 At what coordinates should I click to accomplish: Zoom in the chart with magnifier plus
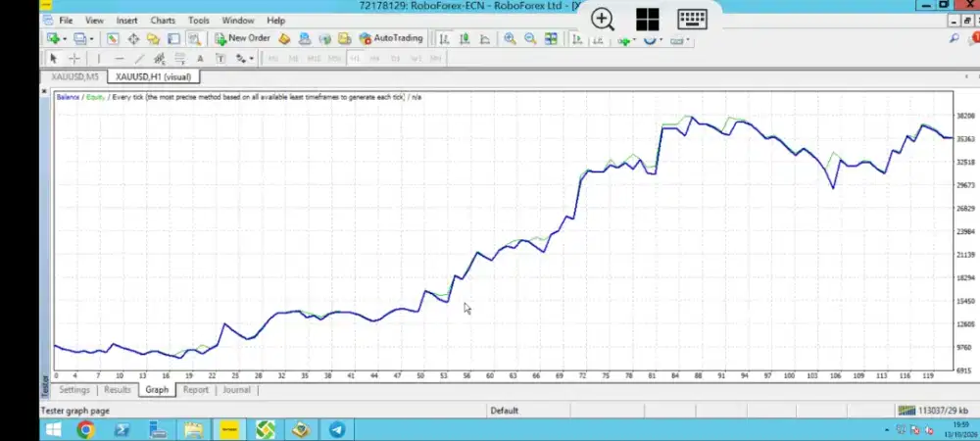(510, 39)
